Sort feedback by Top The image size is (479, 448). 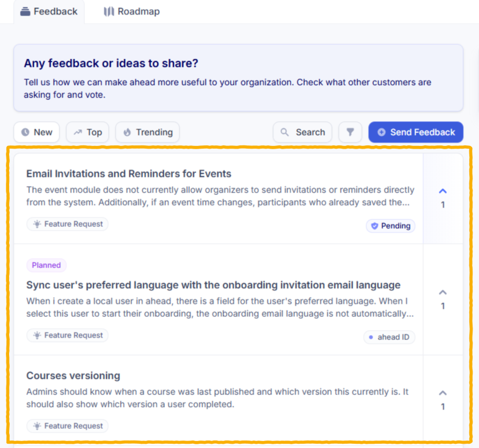point(87,132)
